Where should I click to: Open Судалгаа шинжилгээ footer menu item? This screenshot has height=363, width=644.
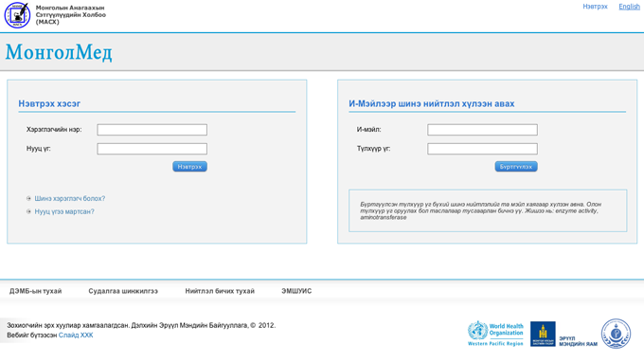[x=123, y=291]
